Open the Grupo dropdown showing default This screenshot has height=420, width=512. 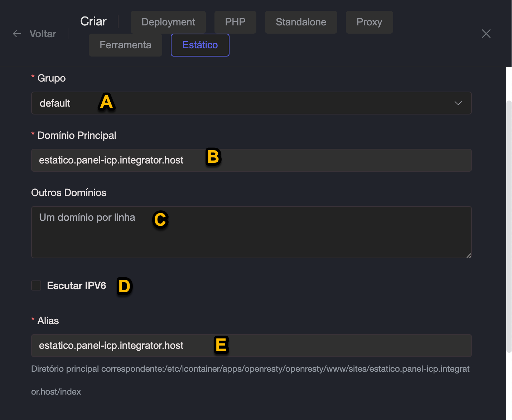coord(251,103)
